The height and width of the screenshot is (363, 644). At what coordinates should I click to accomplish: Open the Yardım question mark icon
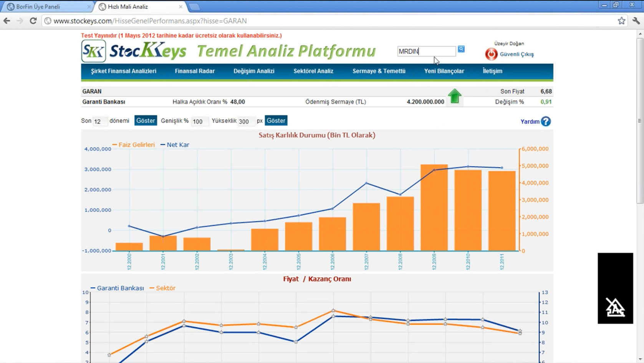pos(546,122)
